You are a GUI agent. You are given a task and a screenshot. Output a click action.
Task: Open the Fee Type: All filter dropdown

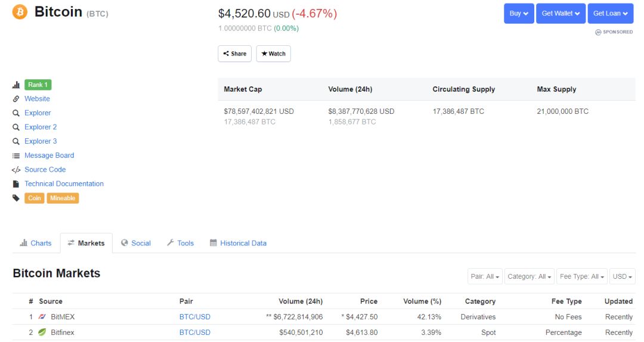[582, 276]
